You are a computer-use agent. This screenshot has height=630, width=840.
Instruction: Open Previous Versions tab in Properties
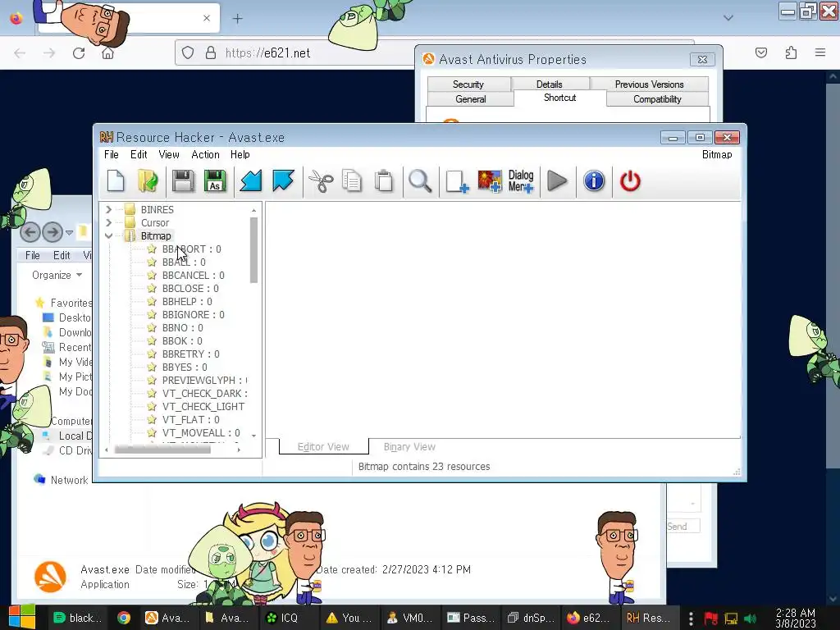650,84
